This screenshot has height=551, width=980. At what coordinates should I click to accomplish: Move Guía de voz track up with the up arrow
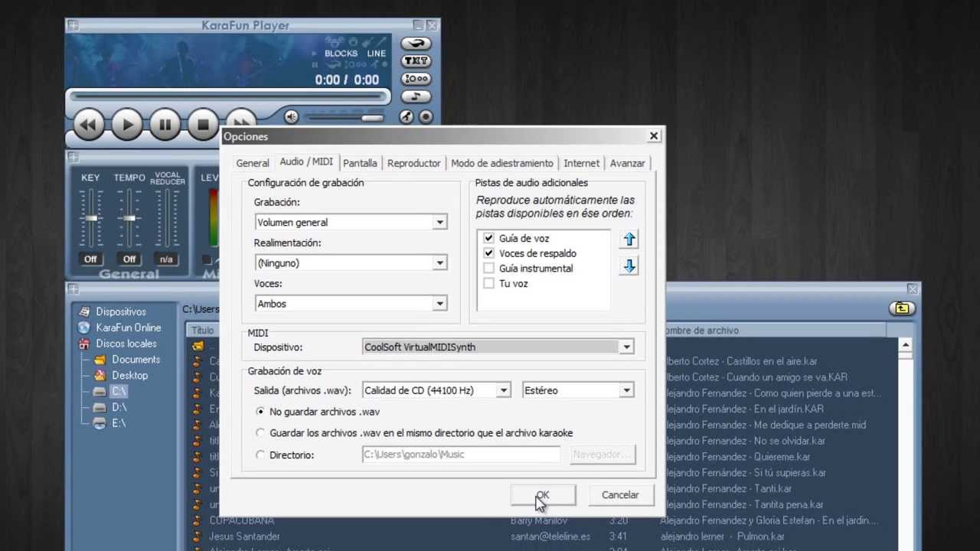pos(629,240)
